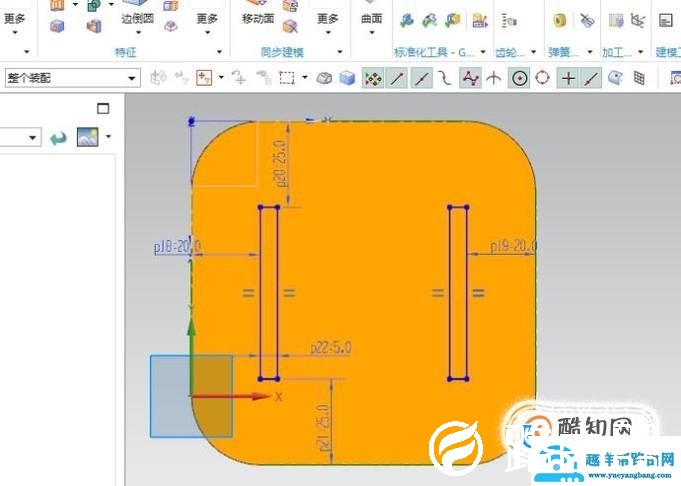Click the first 标准化工具 gear-stamp icon
681x486 pixels.
click(x=407, y=20)
